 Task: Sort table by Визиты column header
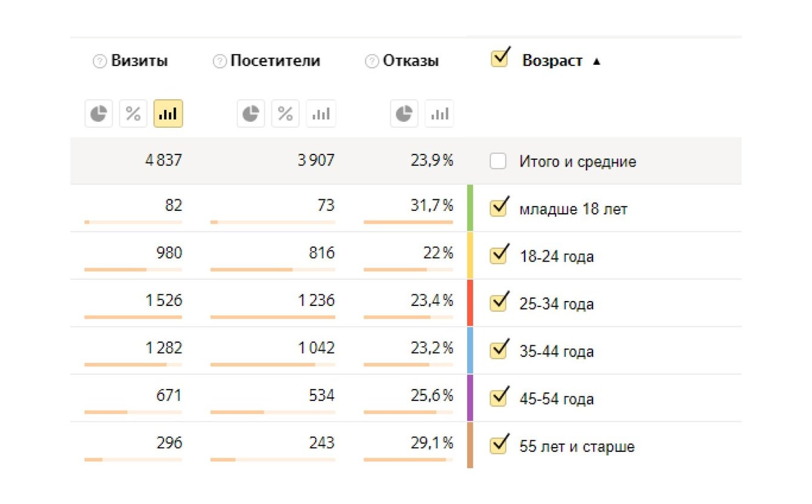pos(139,61)
